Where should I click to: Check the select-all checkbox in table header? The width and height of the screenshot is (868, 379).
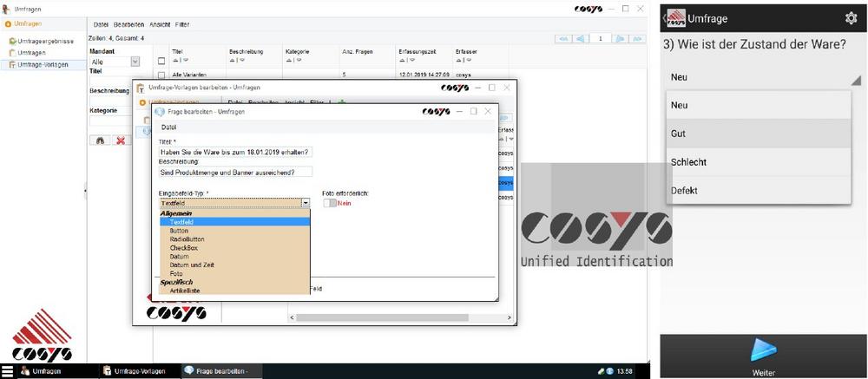[161, 61]
